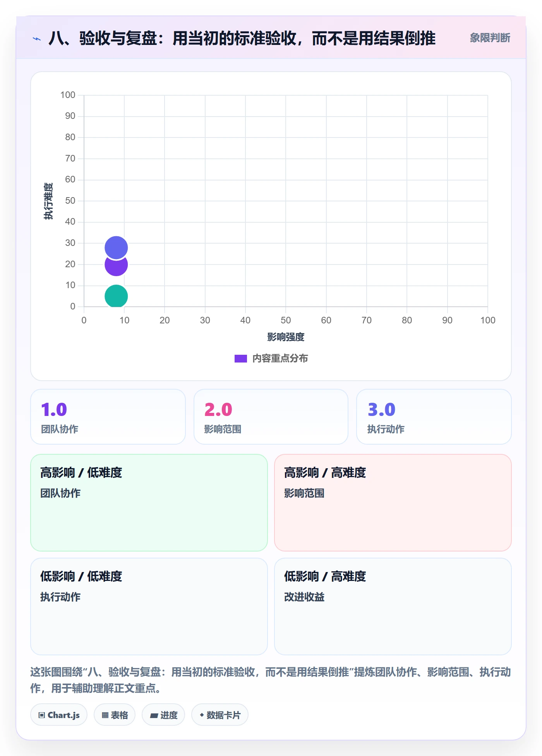The height and width of the screenshot is (756, 542).
Task: Select the 3.0 执行动作 stat card
Action: tap(434, 417)
